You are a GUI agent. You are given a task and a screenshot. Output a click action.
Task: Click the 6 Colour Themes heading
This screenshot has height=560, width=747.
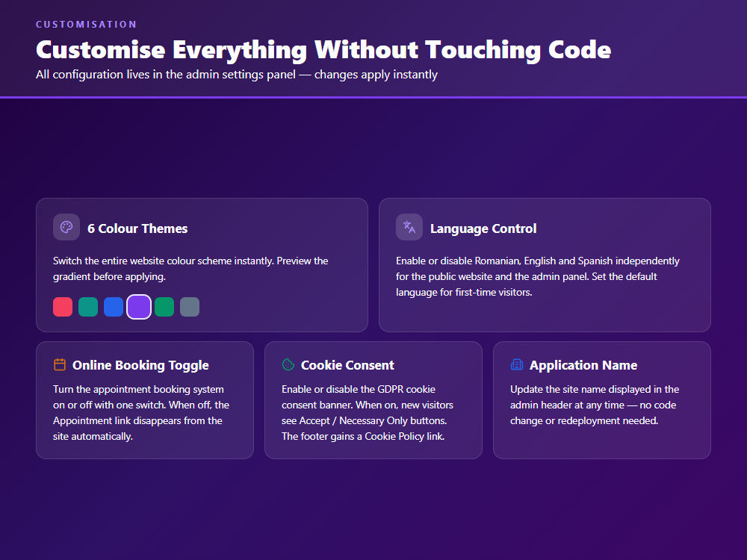(137, 228)
